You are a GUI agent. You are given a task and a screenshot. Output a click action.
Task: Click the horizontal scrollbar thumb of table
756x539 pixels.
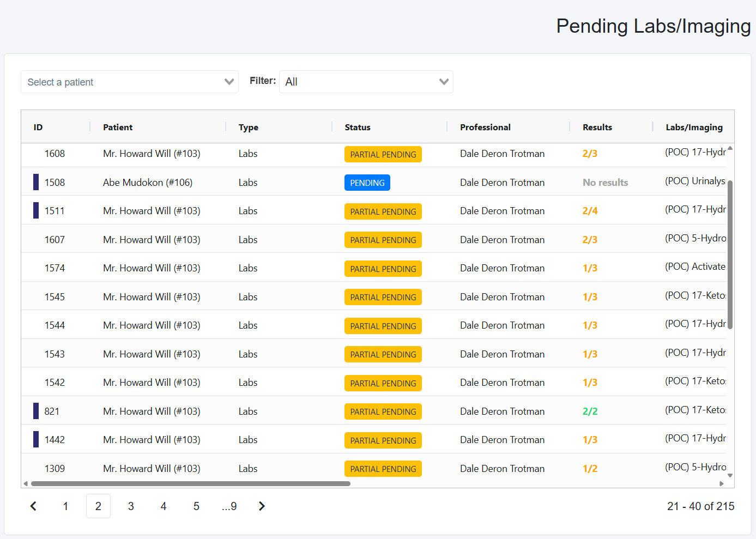pos(190,483)
